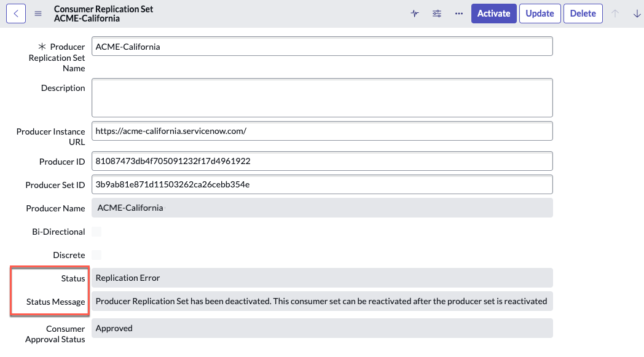Click the Discrete label

coord(69,256)
